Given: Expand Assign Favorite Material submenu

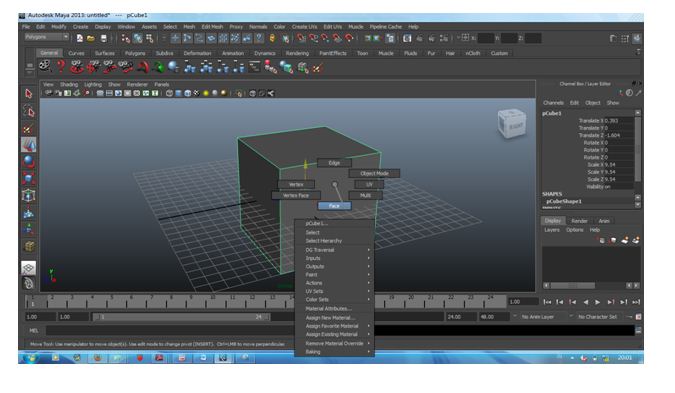Looking at the screenshot, I should click(x=334, y=326).
